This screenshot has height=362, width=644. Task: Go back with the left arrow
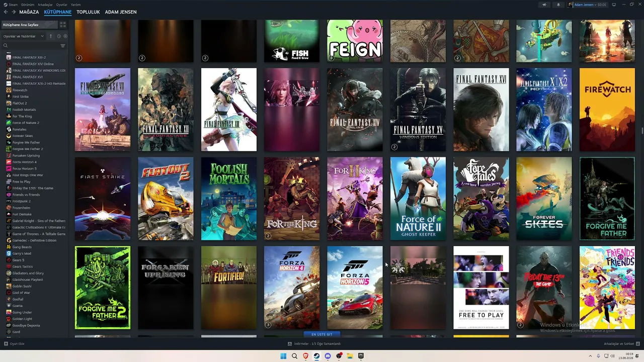click(x=6, y=12)
